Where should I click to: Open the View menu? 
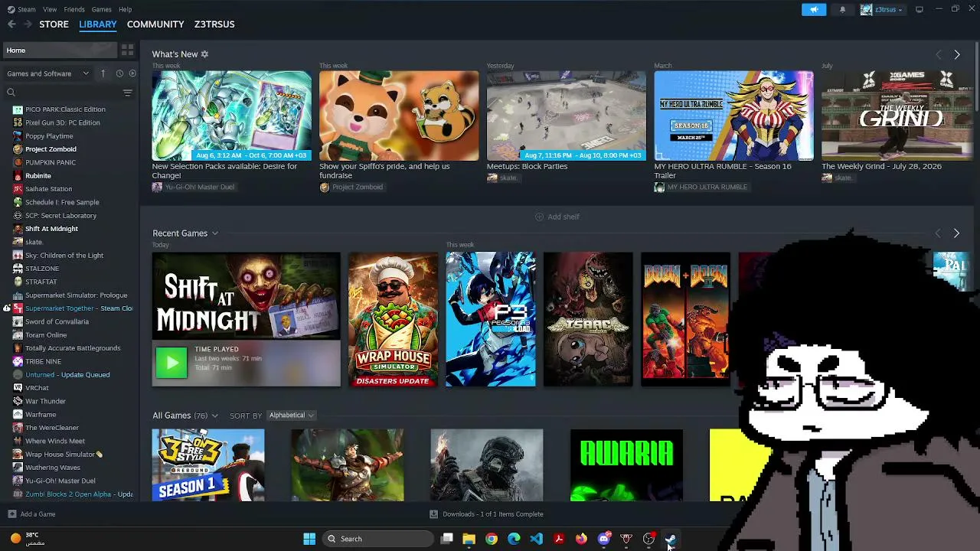coord(50,9)
